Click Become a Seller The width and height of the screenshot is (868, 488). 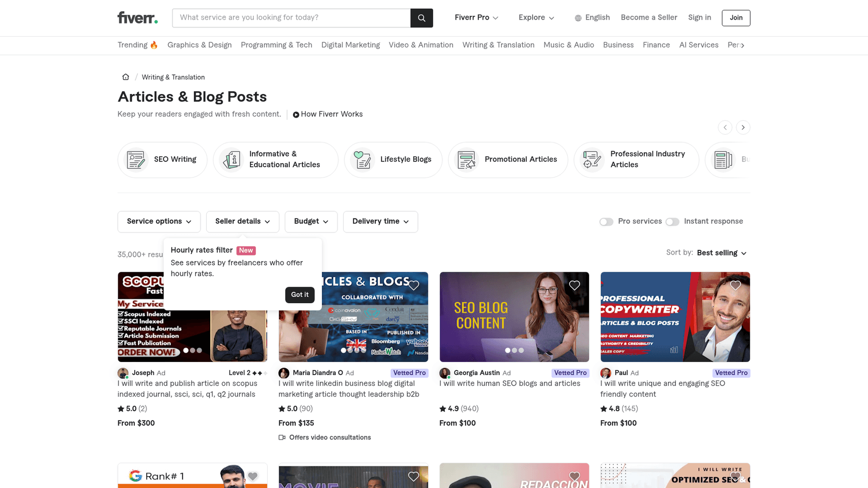[649, 17]
